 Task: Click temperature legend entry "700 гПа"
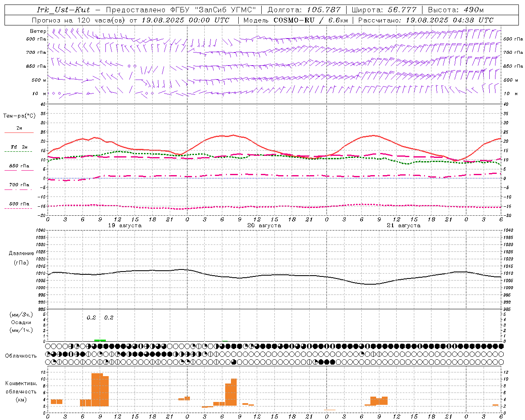(19, 185)
